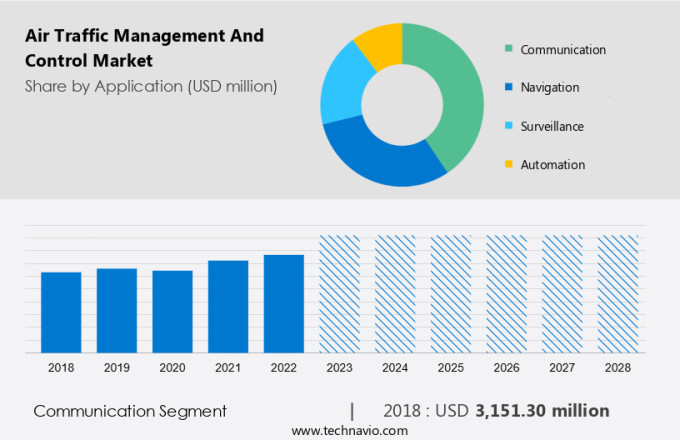The height and width of the screenshot is (440, 680).
Task: Click the yellow Automation legend swatch
Action: point(510,164)
